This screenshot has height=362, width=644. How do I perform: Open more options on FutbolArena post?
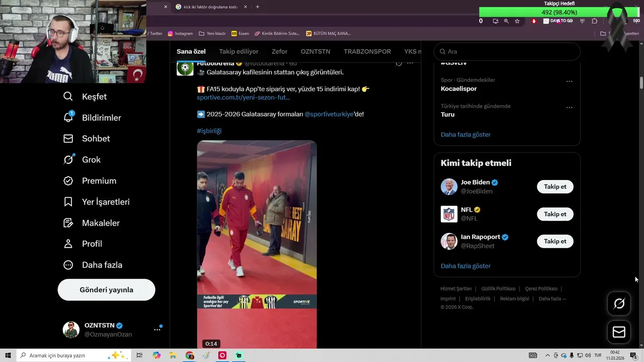point(410,63)
